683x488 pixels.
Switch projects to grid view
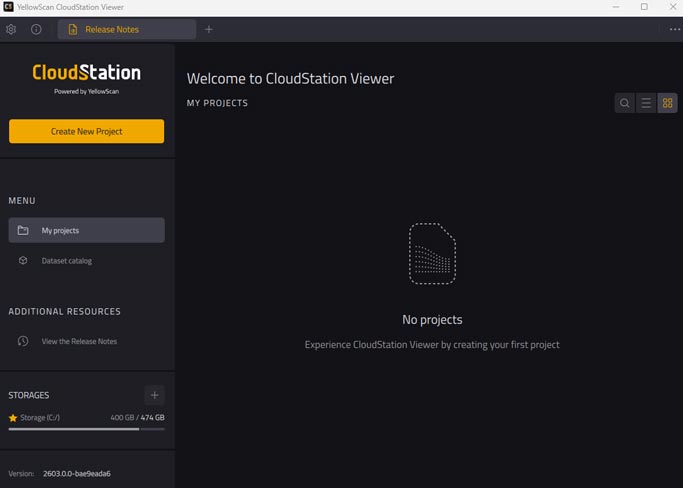(x=668, y=103)
